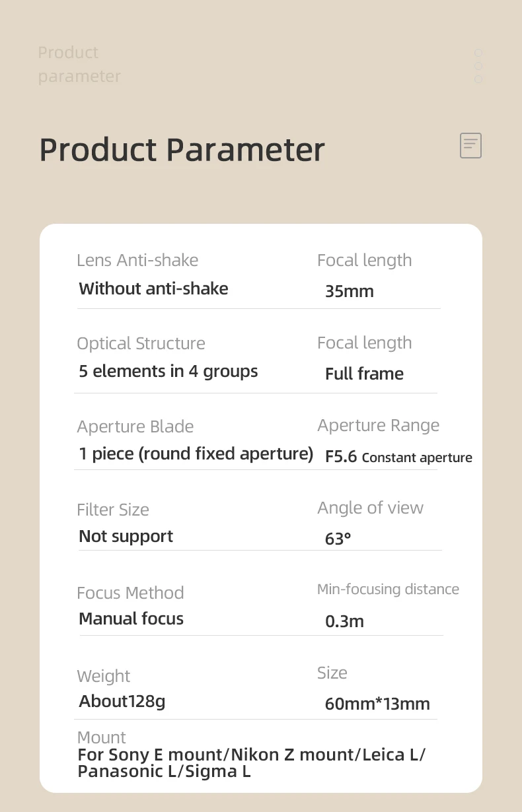Image resolution: width=522 pixels, height=812 pixels.
Task: Click the Lens Anti-shake label
Action: 137,260
